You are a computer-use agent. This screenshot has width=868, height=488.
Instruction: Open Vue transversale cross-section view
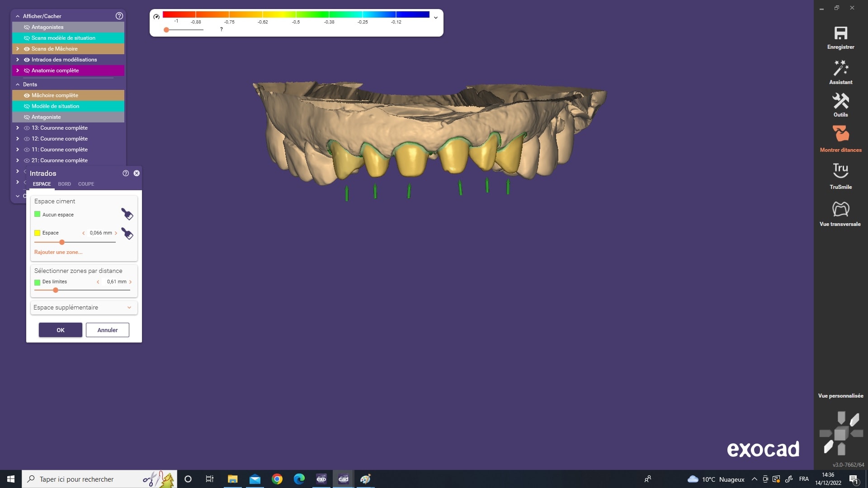click(840, 209)
